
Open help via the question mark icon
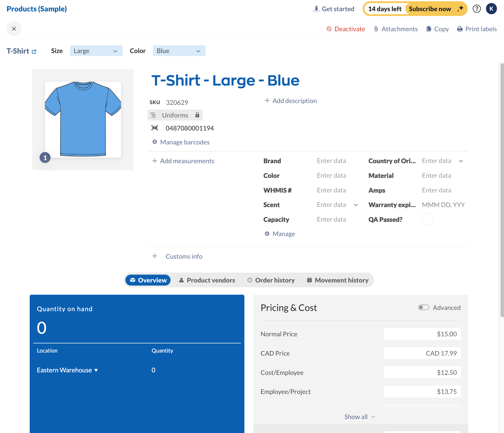(x=477, y=9)
